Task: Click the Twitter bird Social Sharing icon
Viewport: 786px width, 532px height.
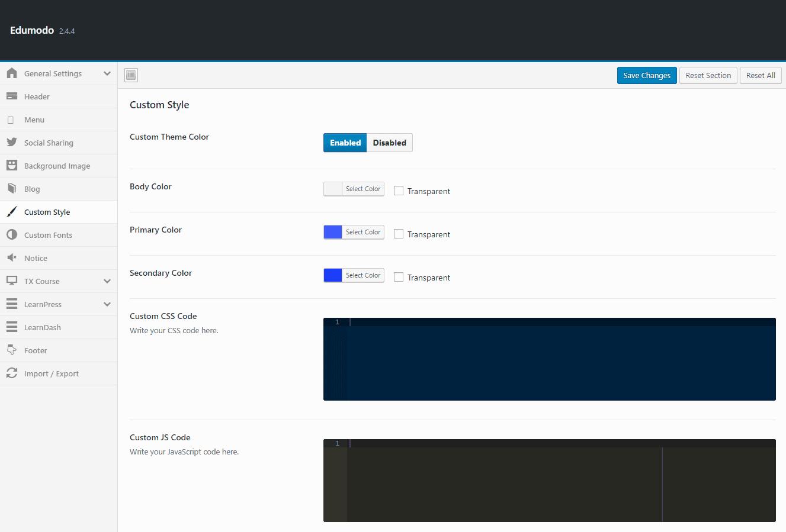Action: click(x=12, y=143)
